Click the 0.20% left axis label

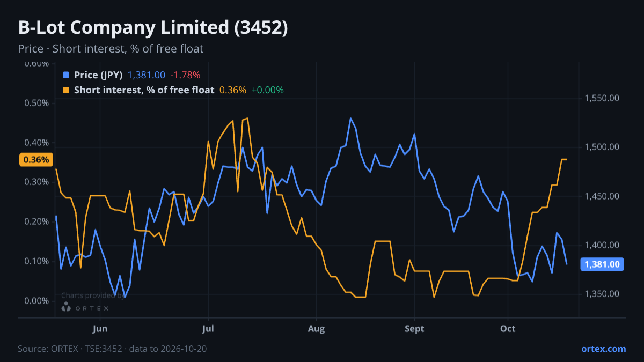coord(36,221)
